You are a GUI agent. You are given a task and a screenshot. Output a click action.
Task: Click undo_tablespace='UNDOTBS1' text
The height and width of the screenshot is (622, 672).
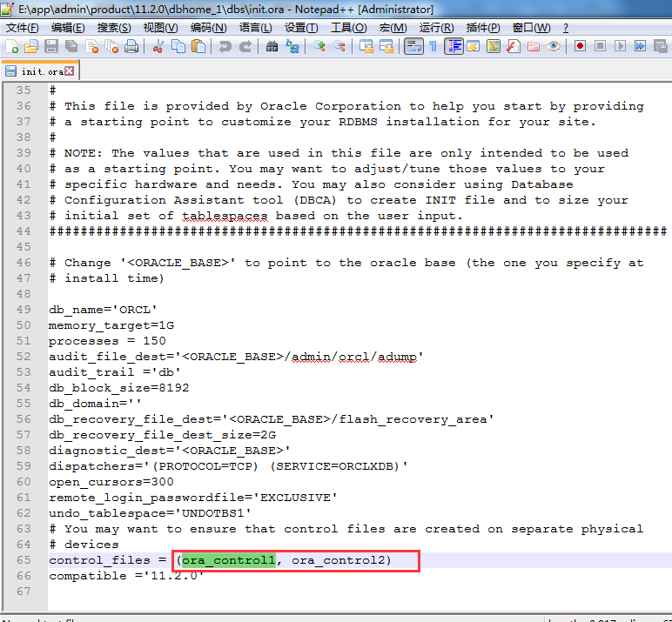pyautogui.click(x=150, y=513)
